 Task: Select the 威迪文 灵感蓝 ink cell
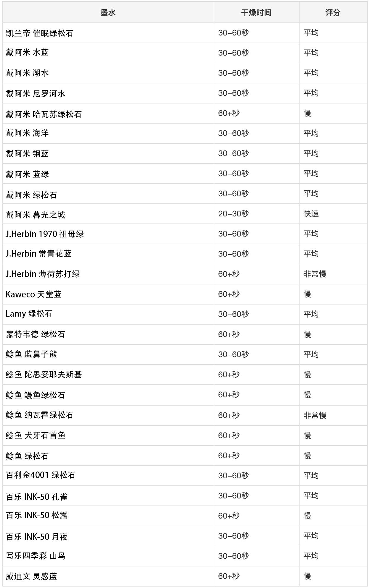click(31, 576)
